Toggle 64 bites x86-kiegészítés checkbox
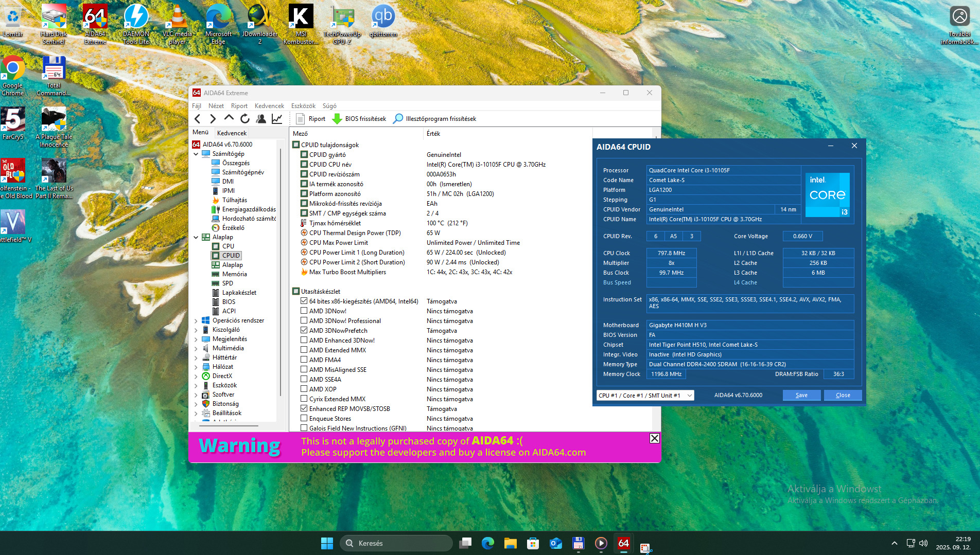The width and height of the screenshot is (980, 555). tap(304, 301)
